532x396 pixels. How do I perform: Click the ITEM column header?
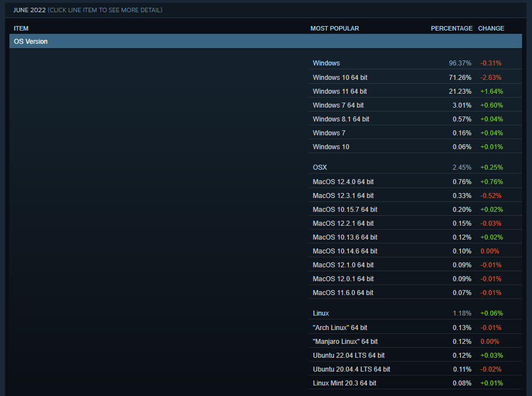(21, 28)
